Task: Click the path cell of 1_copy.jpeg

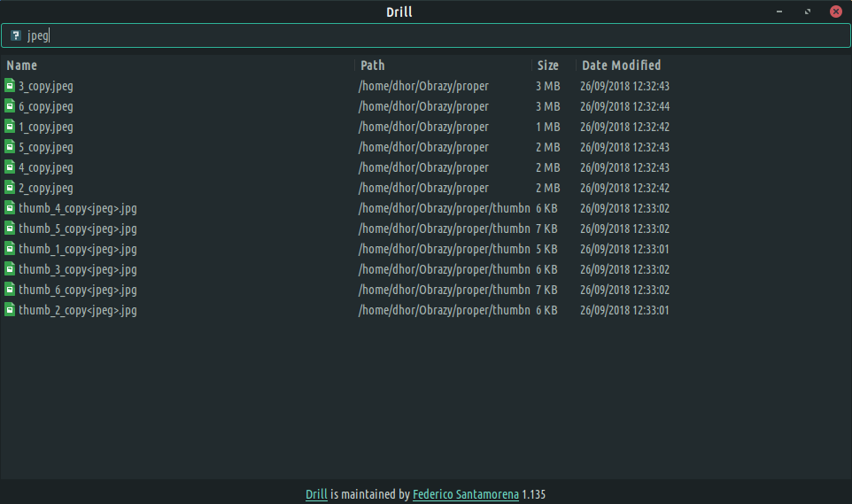Action: [423, 127]
